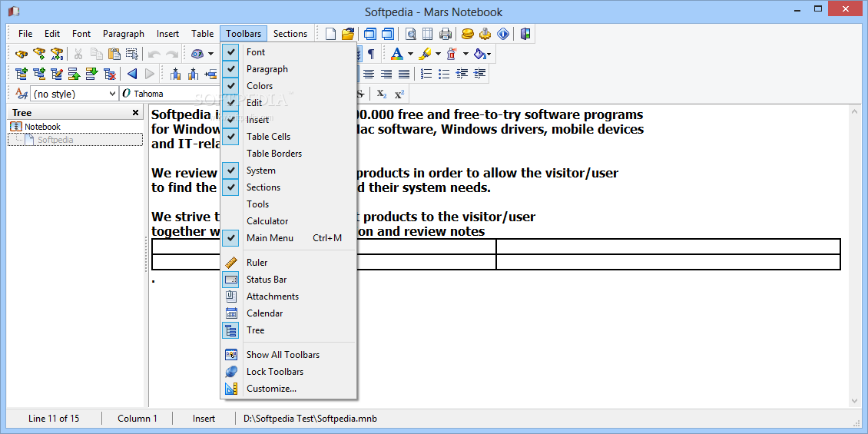
Task: Click the move node up icon
Action: (75, 74)
